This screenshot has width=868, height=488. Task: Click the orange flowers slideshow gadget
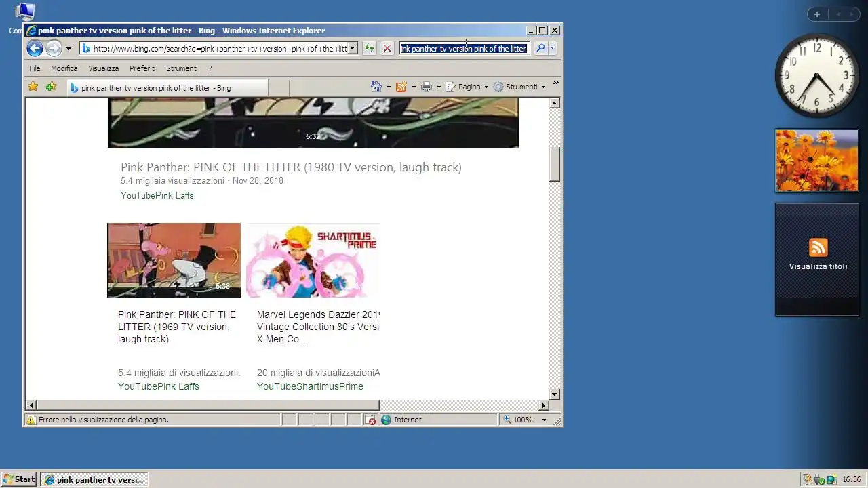click(x=816, y=161)
